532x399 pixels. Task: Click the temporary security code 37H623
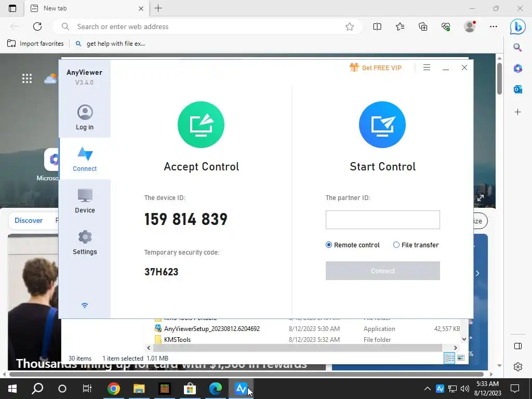click(162, 272)
